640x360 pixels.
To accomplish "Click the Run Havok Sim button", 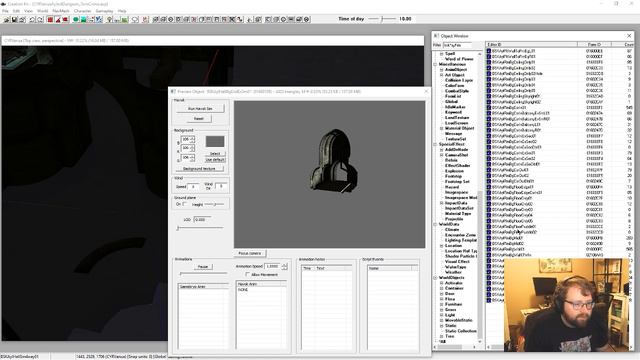I will [x=200, y=109].
